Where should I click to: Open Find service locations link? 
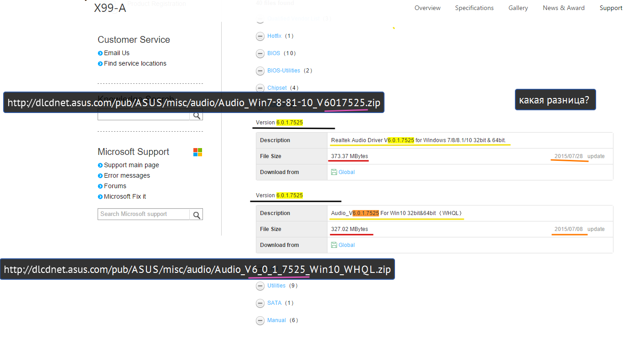pyautogui.click(x=135, y=63)
